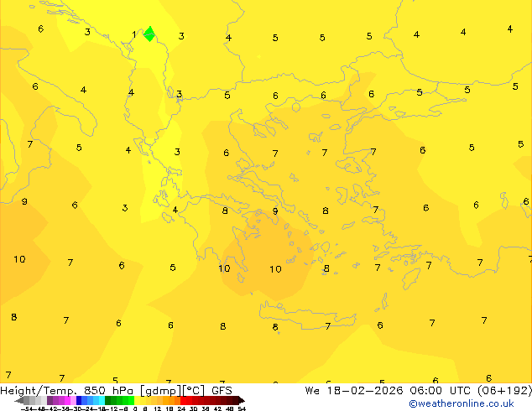Viewport: 532px width, 411px height.
Task: Pick the pure red legend swatch at 24
Action: click(183, 401)
